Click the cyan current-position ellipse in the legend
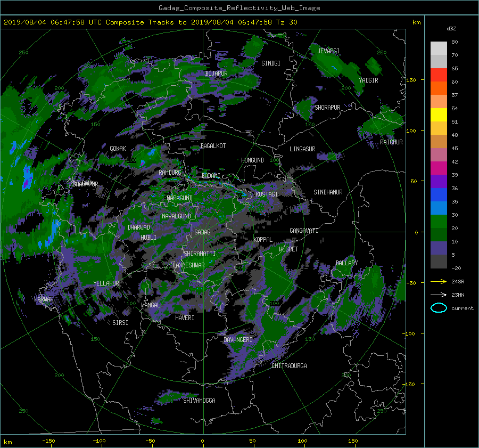 [x=439, y=308]
